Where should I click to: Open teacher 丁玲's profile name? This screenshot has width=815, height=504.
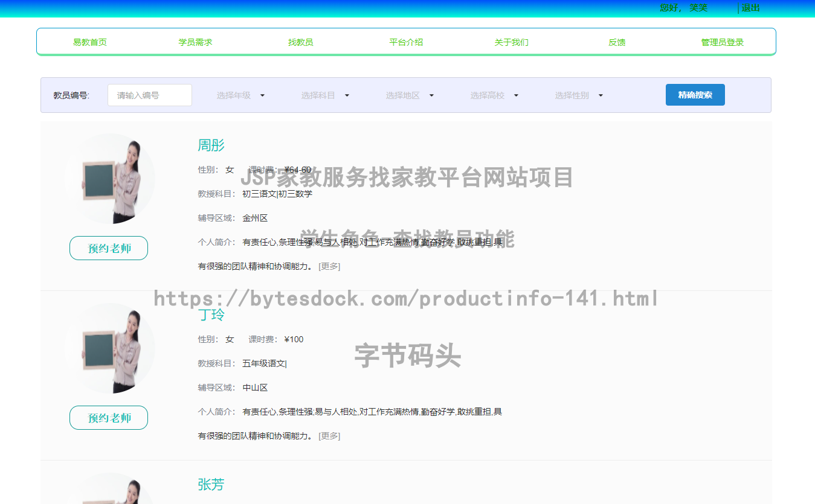pos(211,314)
